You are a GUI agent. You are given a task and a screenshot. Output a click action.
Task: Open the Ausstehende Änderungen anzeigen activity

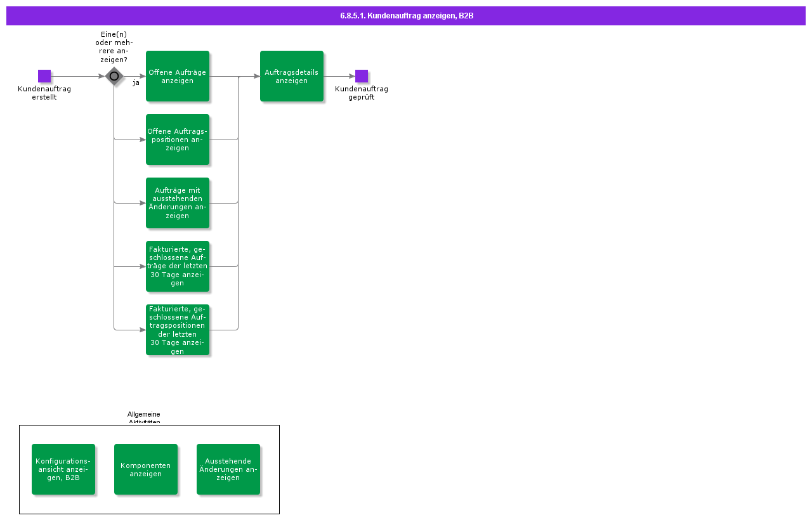(x=228, y=469)
